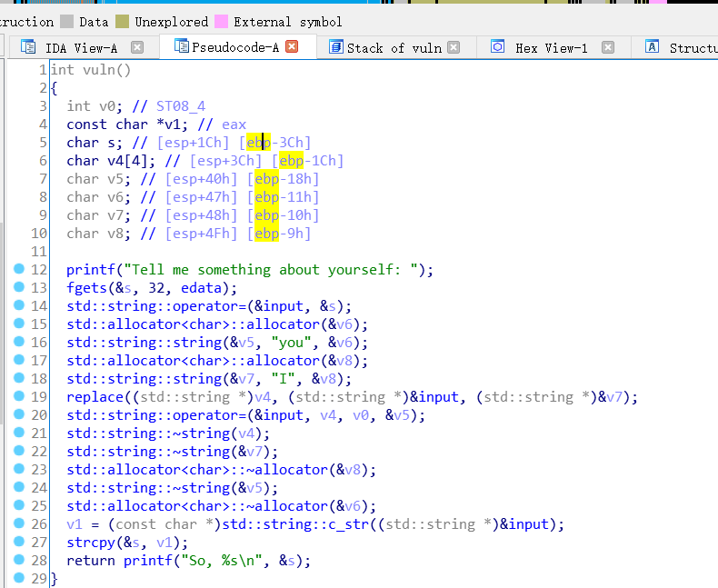Viewport: 718px width, 588px height.
Task: Click the External symbol legend swatch
Action: coord(221,22)
